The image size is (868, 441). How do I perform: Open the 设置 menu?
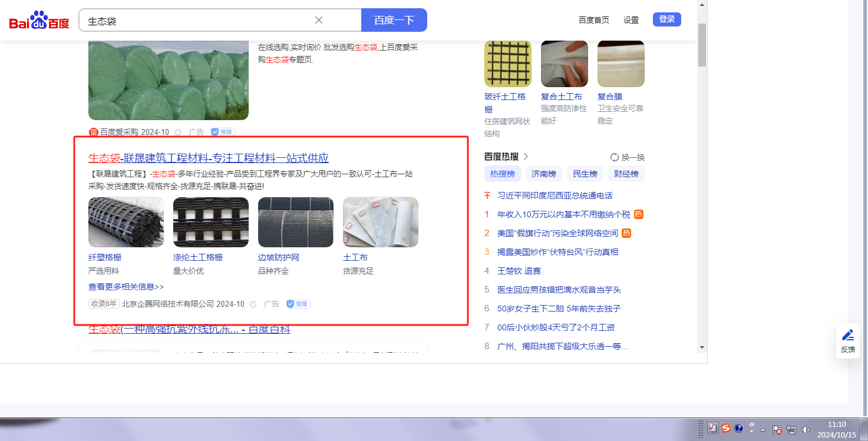(x=631, y=20)
